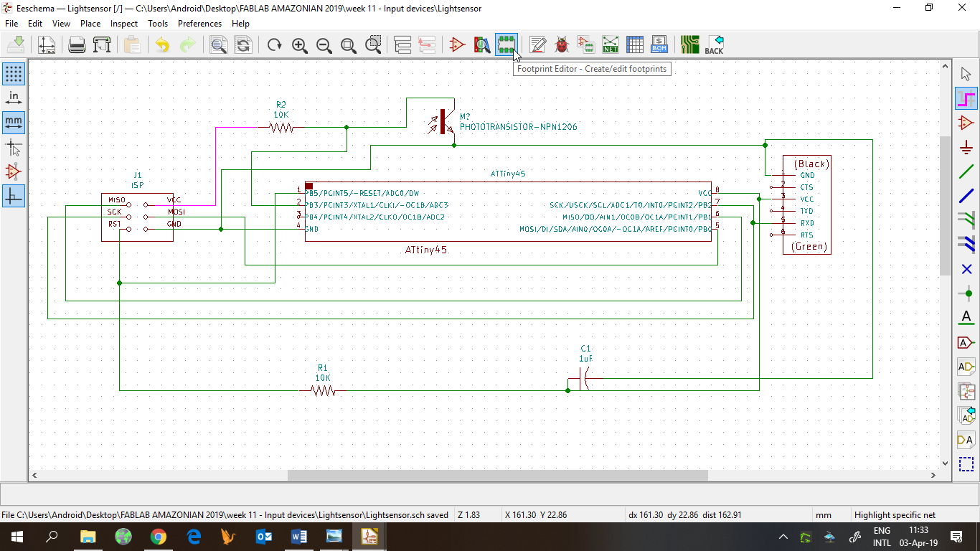
Task: Select the green wire drawing tool
Action: click(966, 171)
